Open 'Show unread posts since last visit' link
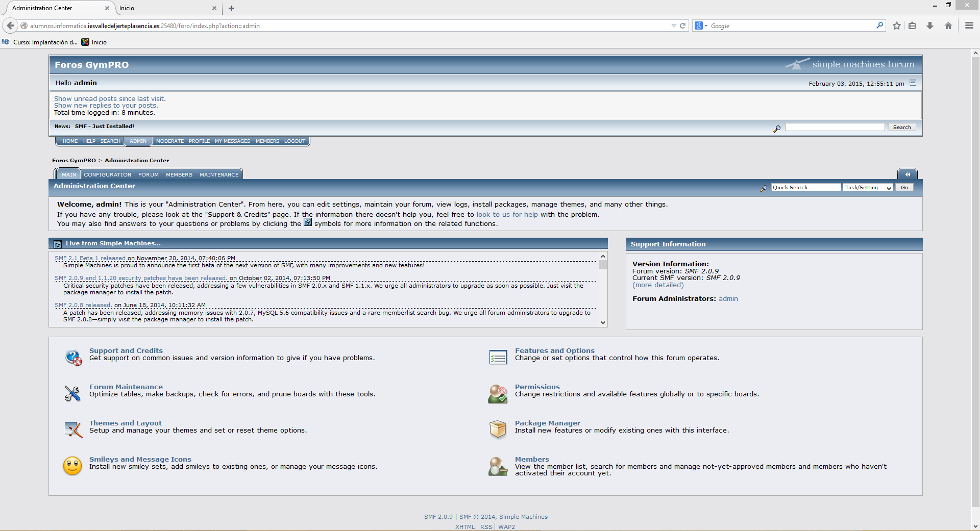 110,98
